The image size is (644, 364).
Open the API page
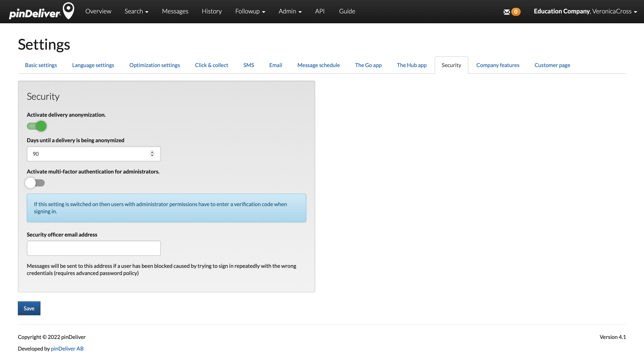[x=320, y=11]
